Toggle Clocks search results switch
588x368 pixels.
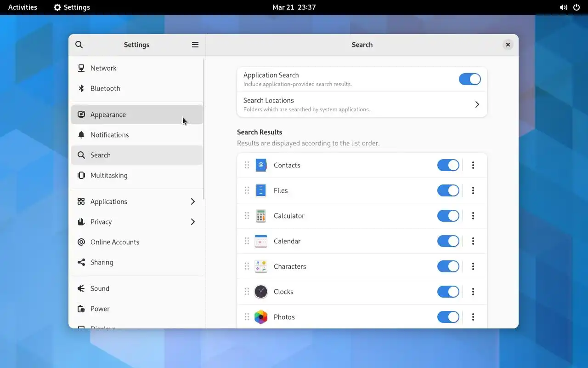pos(448,292)
